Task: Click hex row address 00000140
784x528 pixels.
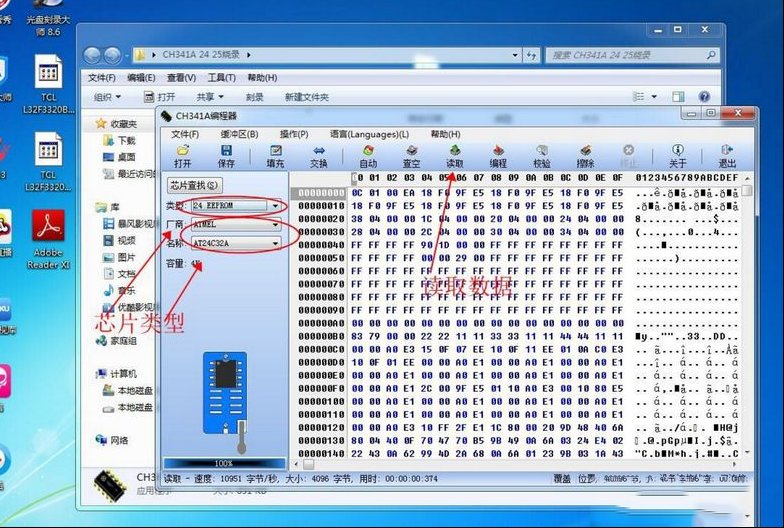Action: coord(321,454)
